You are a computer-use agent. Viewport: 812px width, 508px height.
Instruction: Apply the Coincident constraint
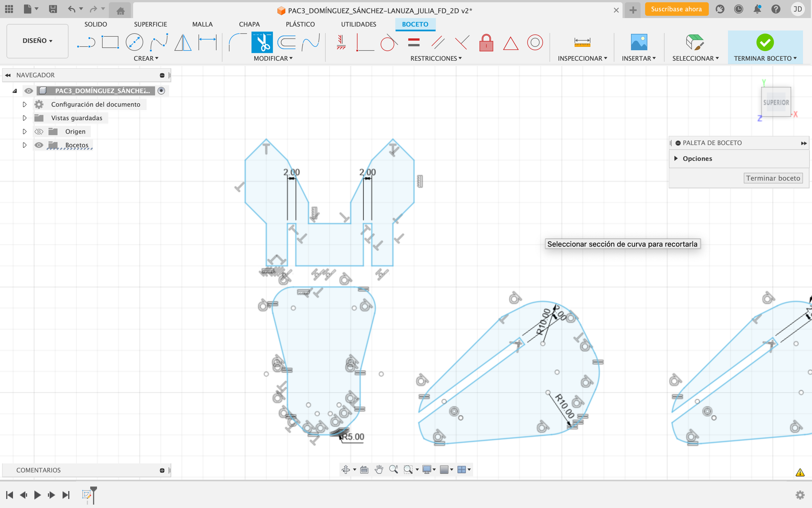(x=462, y=43)
